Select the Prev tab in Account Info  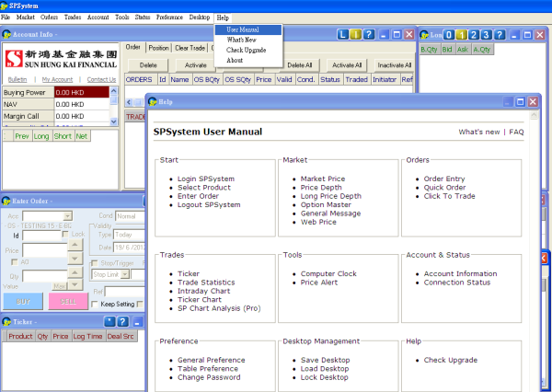pyautogui.click(x=22, y=136)
